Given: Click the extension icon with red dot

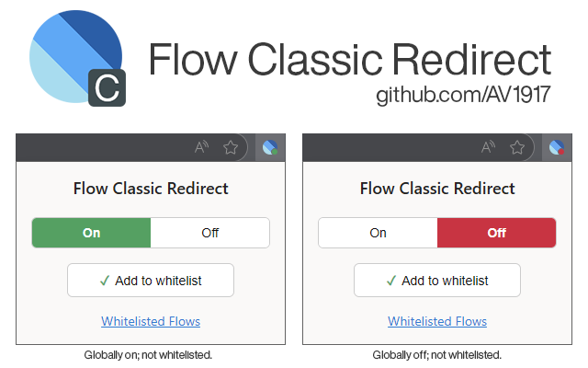Looking at the screenshot, I should (x=556, y=147).
